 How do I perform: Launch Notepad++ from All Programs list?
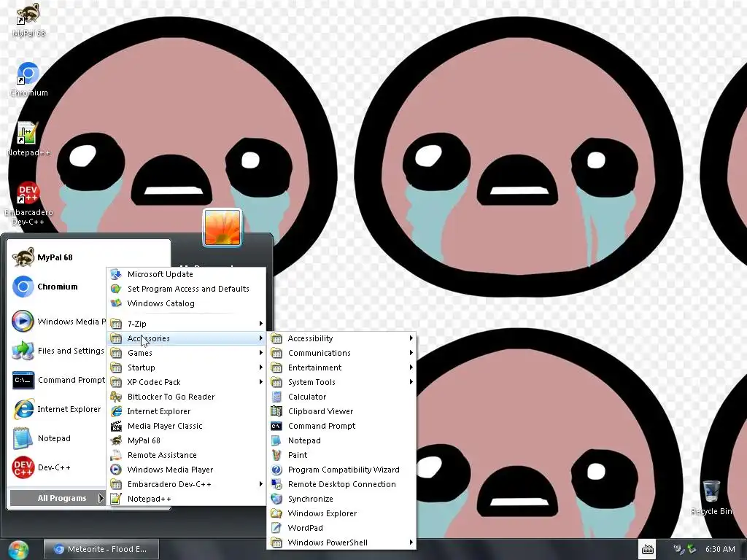point(186,499)
